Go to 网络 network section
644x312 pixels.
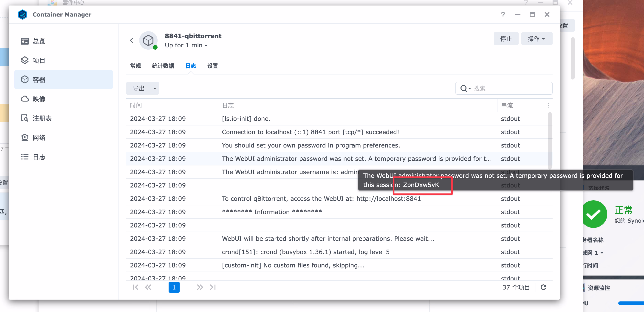coord(39,137)
